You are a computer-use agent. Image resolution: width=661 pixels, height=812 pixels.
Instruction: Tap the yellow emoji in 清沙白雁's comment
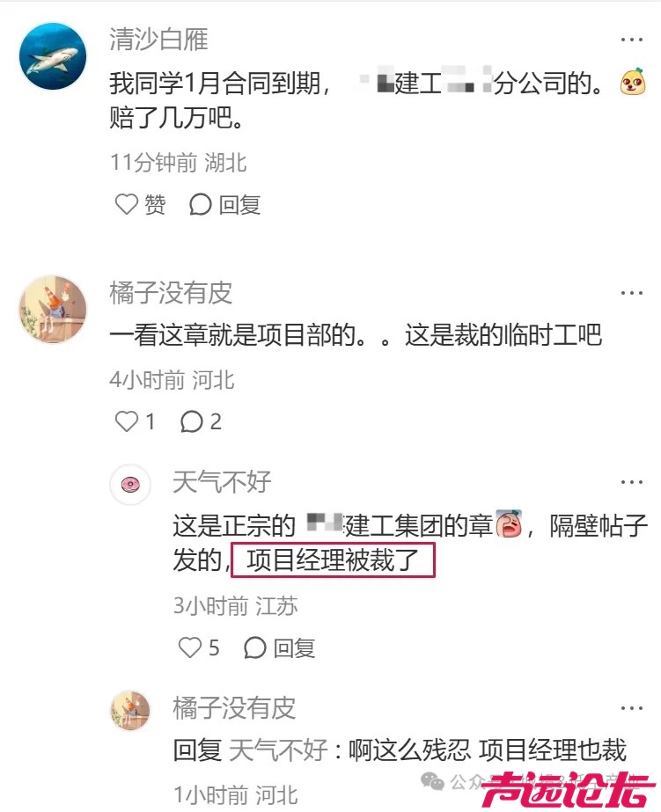pos(633,82)
